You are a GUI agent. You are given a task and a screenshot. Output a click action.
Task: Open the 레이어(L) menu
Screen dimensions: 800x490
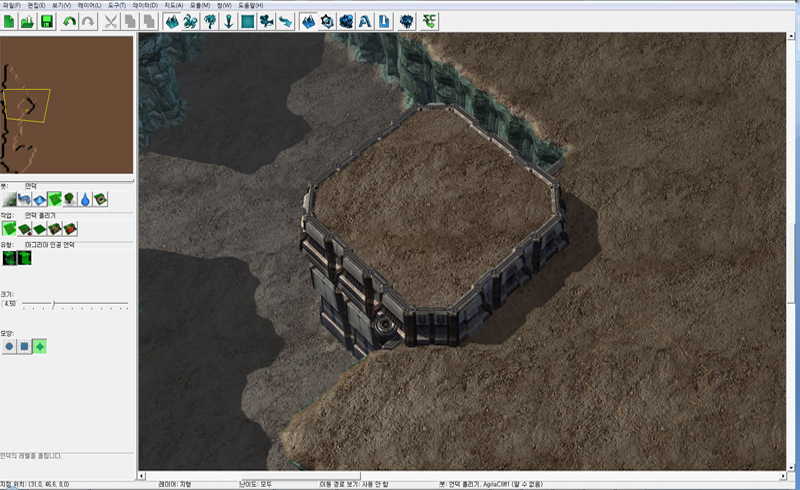click(x=89, y=5)
